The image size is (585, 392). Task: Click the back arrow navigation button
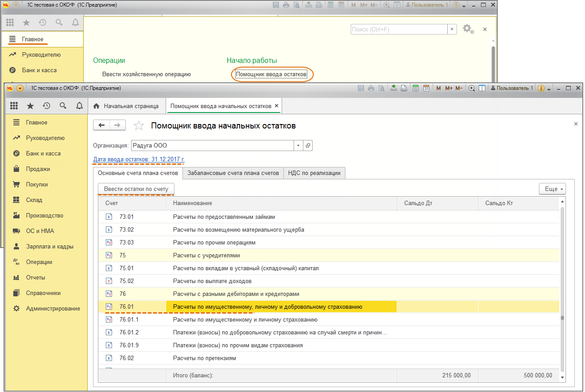(x=101, y=125)
